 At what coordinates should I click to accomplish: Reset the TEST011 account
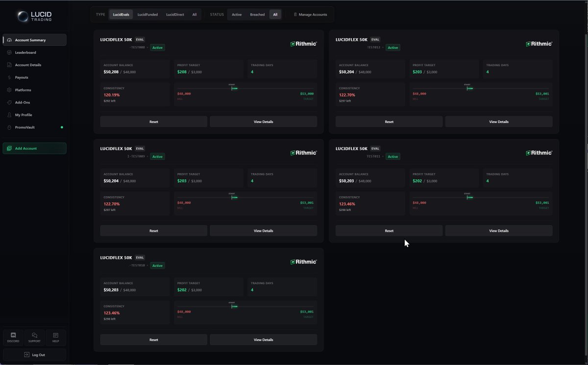tap(389, 231)
